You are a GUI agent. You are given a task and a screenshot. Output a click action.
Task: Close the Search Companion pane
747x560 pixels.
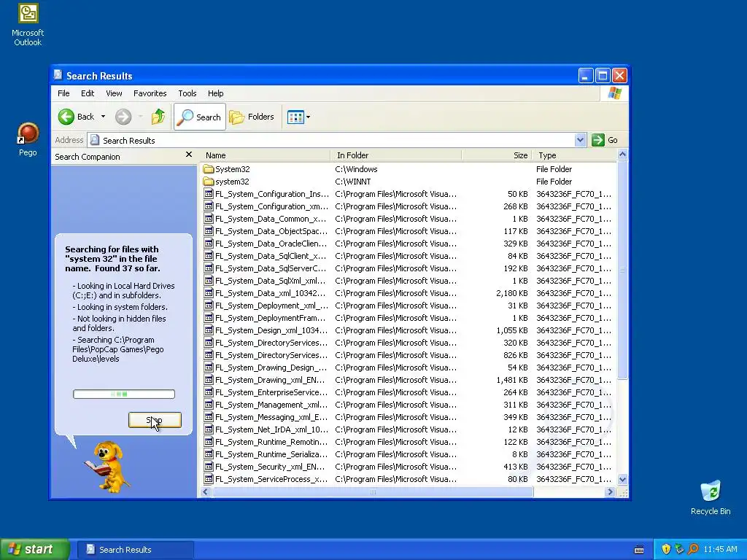[x=189, y=155]
